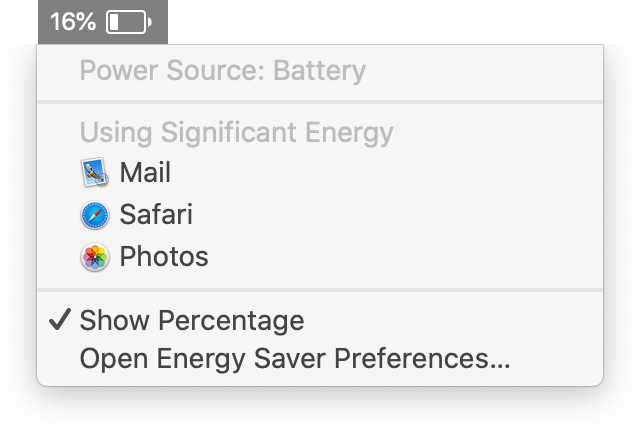Click the 16% battery percentage text
Viewport: 640px width, 432px height.
click(73, 22)
